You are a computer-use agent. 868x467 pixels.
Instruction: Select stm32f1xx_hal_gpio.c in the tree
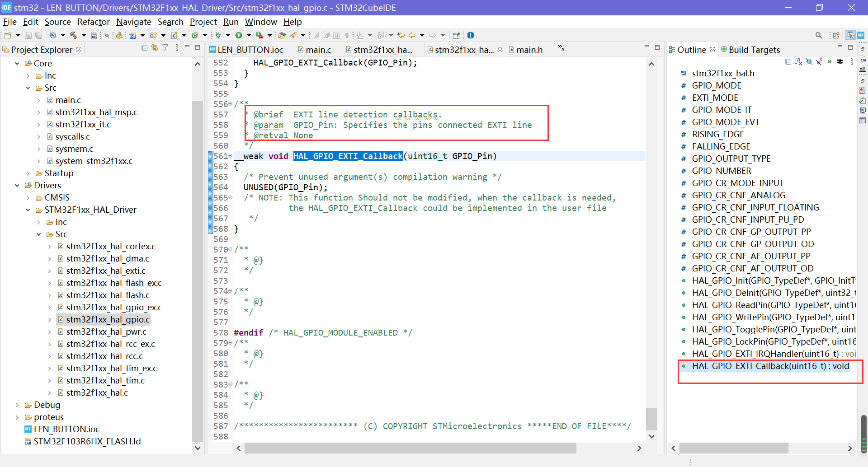point(108,319)
